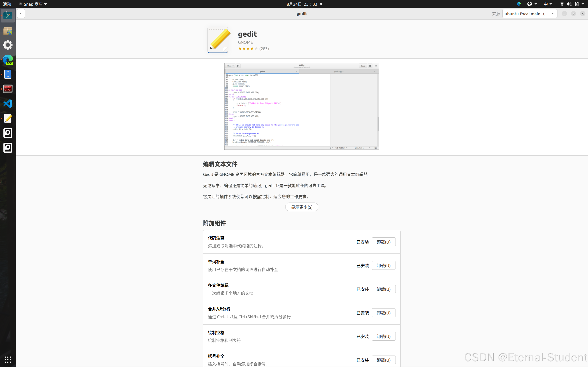This screenshot has width=588, height=367.
Task: Click 活动 in the top bar
Action: [x=7, y=4]
